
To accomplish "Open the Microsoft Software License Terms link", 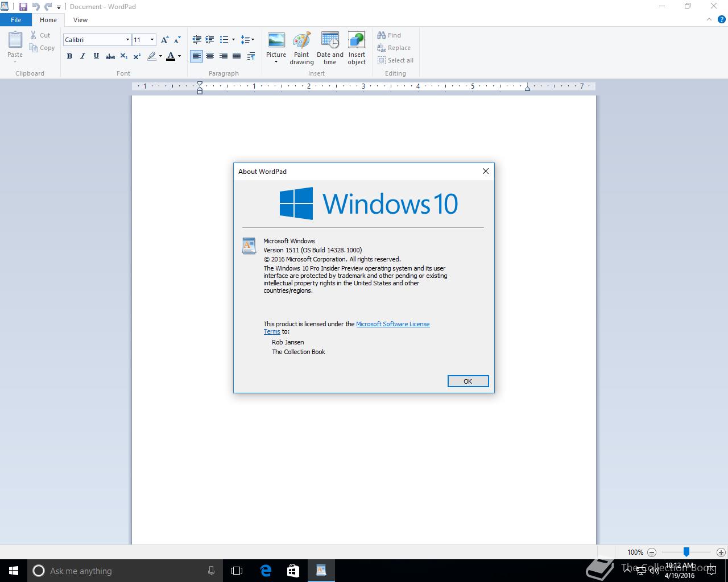I will pyautogui.click(x=346, y=327).
